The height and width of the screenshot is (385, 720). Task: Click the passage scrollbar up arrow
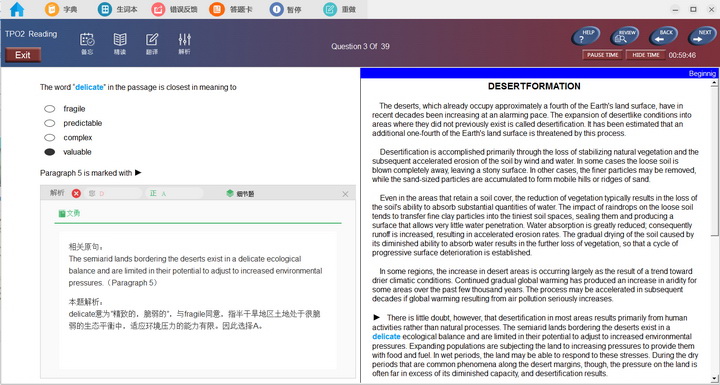tap(714, 83)
